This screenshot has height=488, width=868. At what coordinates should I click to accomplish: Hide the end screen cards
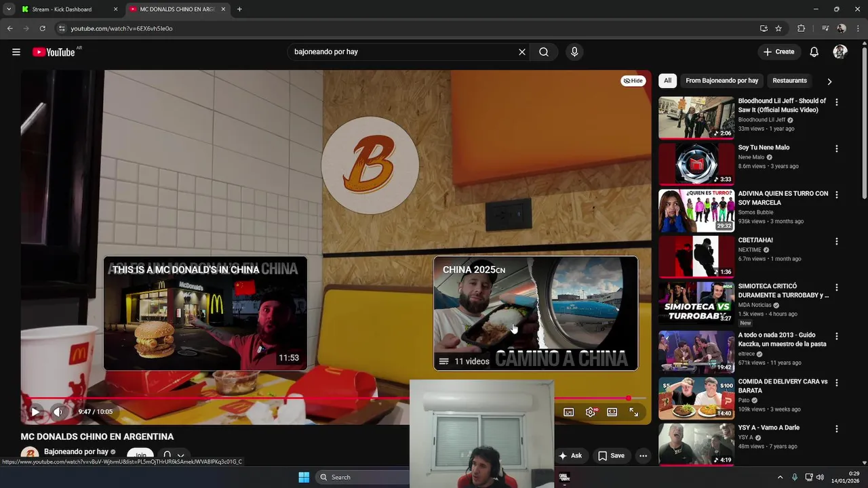click(x=633, y=81)
